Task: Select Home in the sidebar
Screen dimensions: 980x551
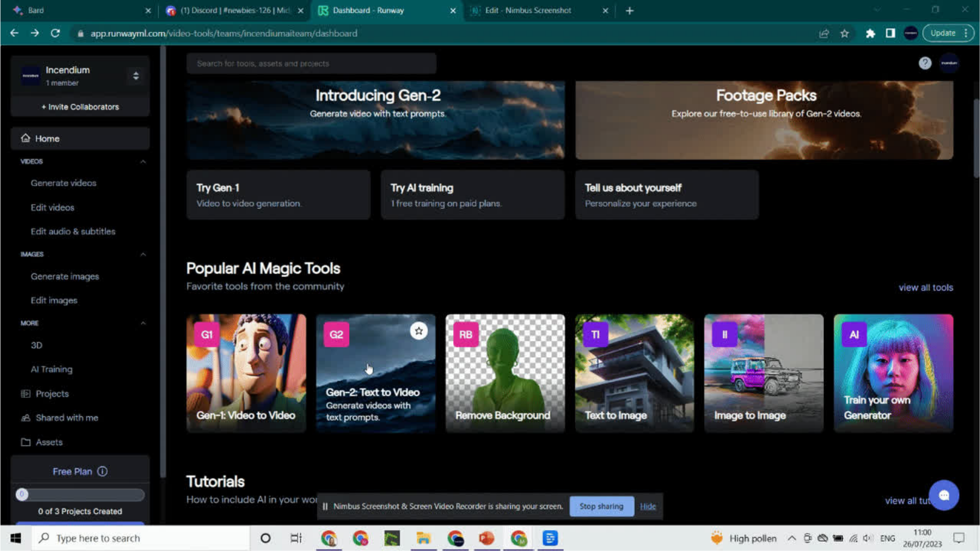Action: [80, 138]
